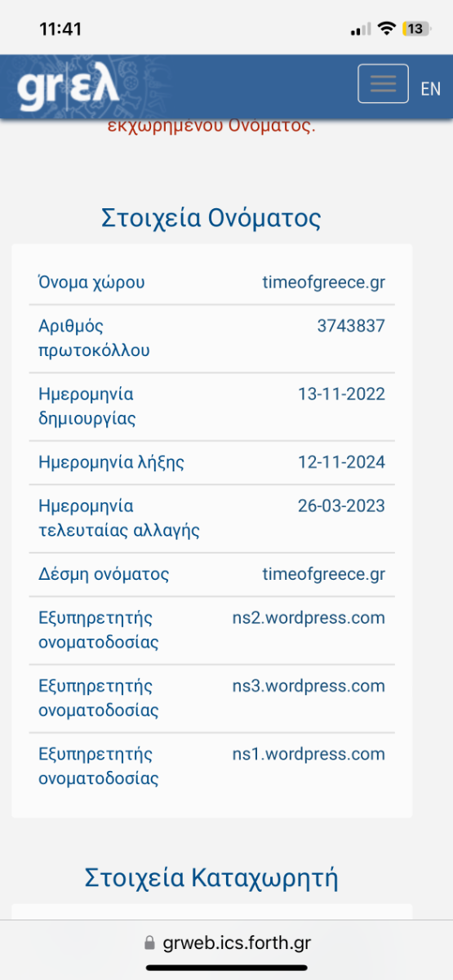Tap the ns3.wordpress.com nameserver entry
453x980 pixels.
[309, 685]
